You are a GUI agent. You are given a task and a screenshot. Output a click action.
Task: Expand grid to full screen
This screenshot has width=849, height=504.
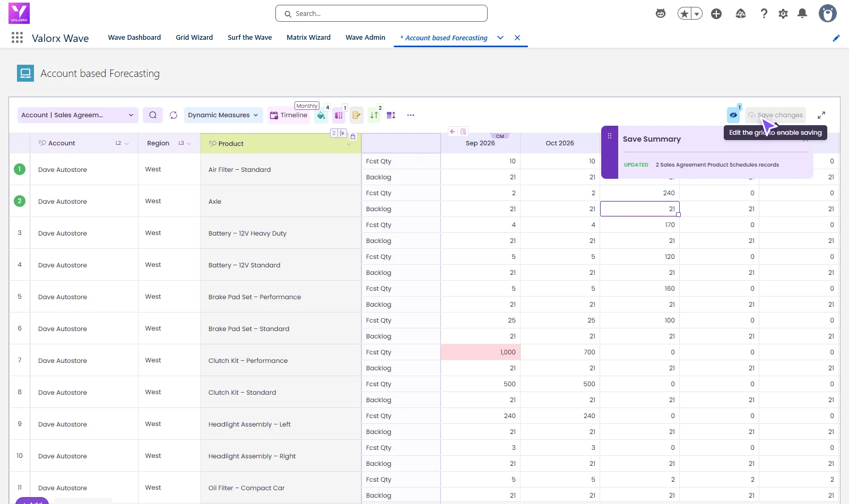[821, 115]
